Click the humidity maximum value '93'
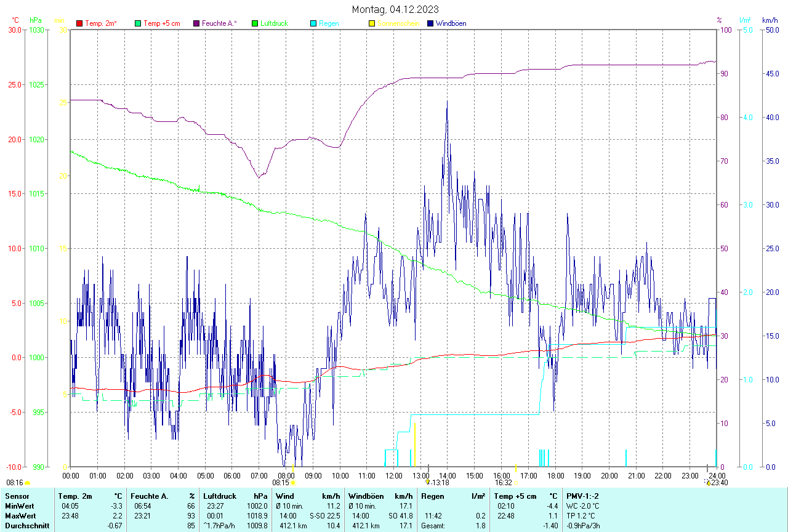 coord(191,515)
